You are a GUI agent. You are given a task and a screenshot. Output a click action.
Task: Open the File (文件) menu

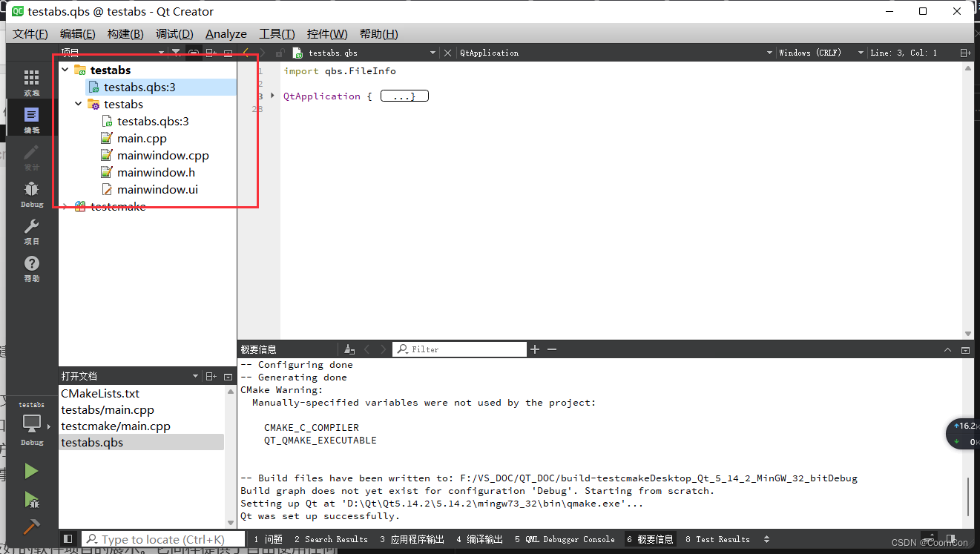(x=30, y=34)
